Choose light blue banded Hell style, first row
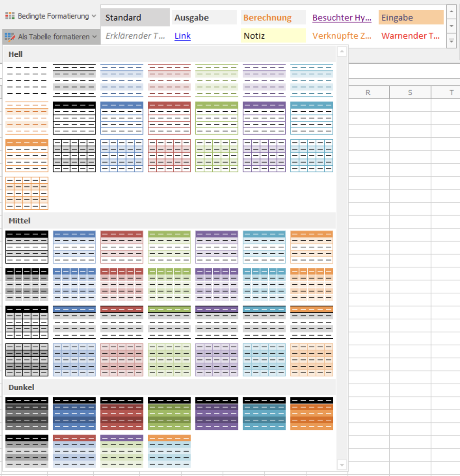 pyautogui.click(x=122, y=81)
